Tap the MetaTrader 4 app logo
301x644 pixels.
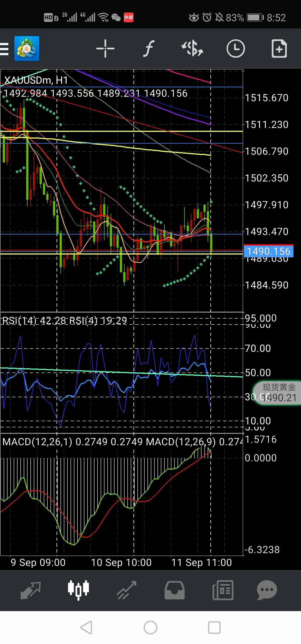(x=27, y=49)
